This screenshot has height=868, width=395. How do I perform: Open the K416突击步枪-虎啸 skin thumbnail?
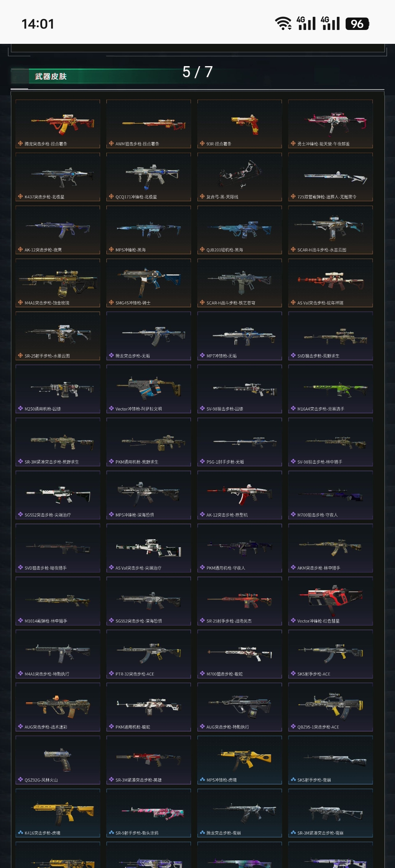coord(58,813)
